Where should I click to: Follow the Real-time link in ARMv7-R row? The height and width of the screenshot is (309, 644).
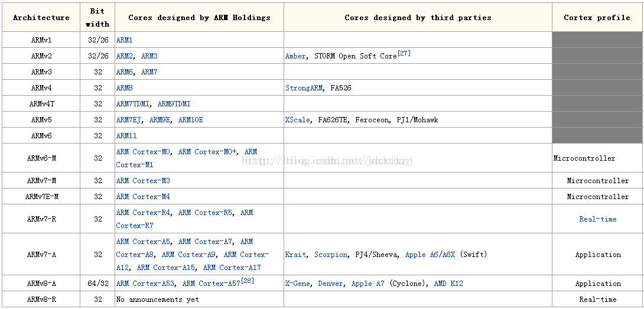pyautogui.click(x=597, y=219)
